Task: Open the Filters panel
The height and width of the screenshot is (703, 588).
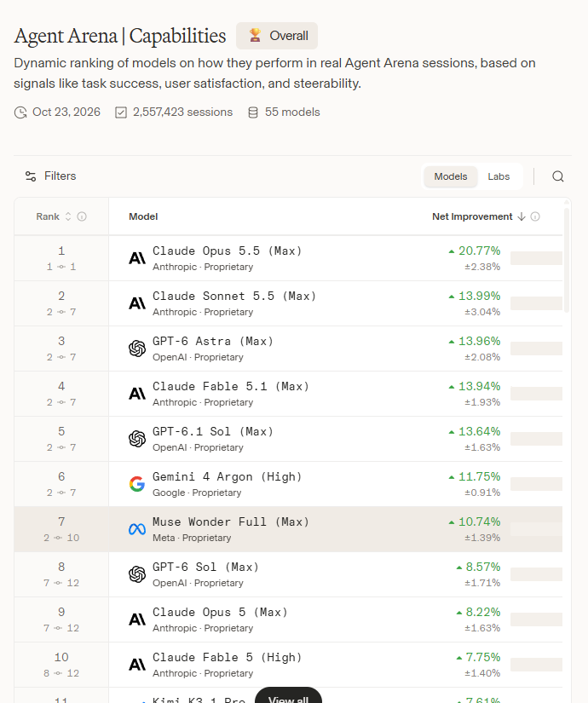Action: coord(50,176)
